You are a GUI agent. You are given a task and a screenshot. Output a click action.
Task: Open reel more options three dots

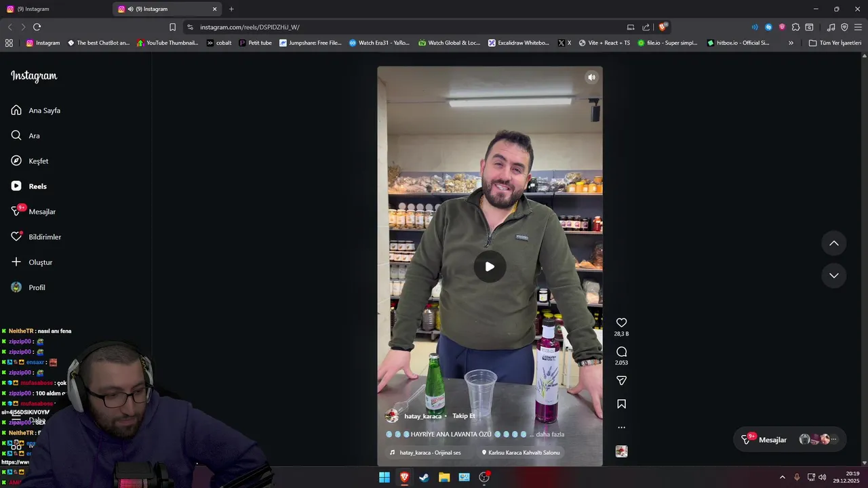(621, 428)
